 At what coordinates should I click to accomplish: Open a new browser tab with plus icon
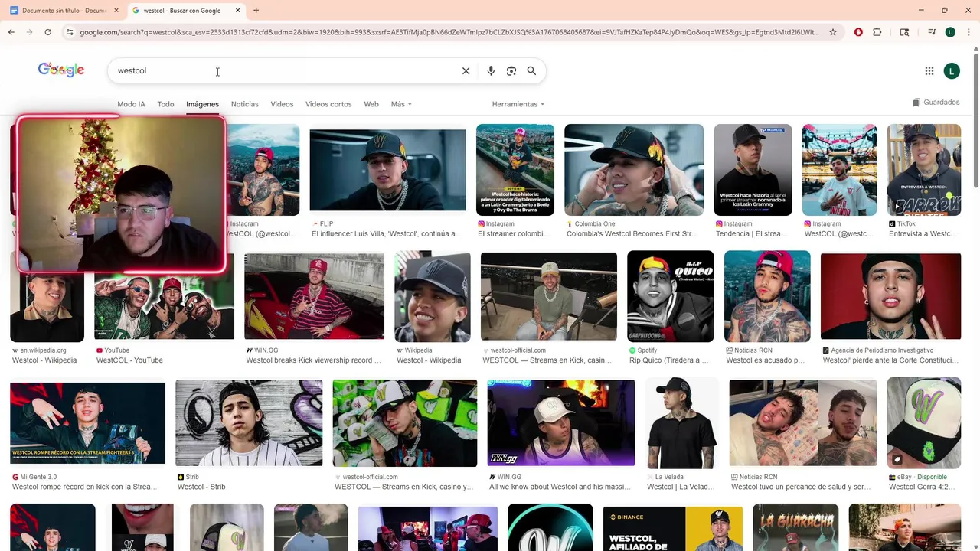click(x=256, y=11)
